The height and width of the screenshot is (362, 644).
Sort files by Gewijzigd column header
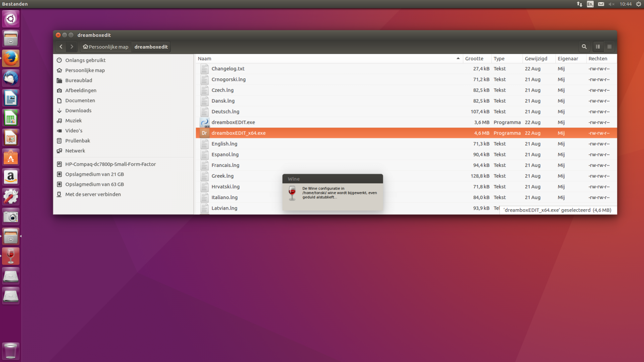click(x=536, y=59)
